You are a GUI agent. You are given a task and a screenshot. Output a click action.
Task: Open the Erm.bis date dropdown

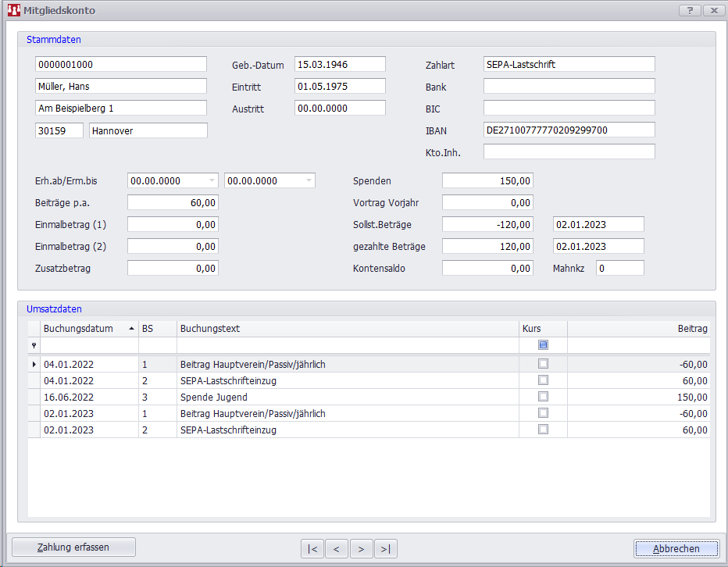click(309, 181)
